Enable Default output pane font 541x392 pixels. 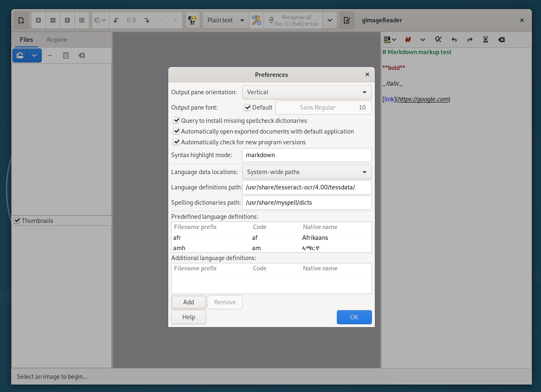[x=247, y=107]
